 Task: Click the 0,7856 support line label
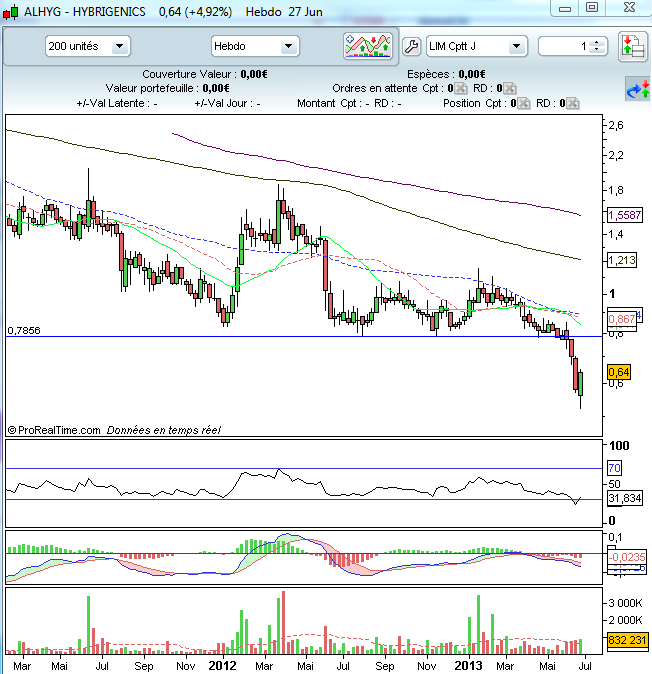coord(24,331)
